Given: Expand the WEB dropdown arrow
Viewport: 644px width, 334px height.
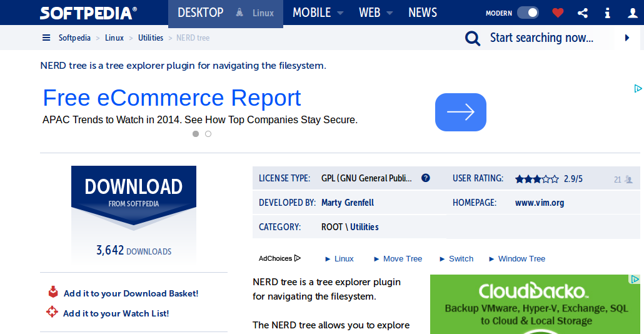Looking at the screenshot, I should coord(390,13).
